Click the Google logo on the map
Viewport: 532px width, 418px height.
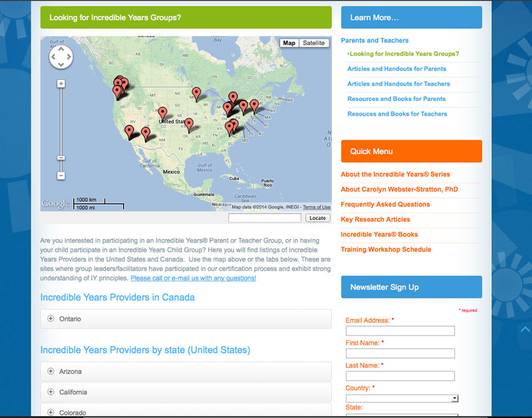(x=56, y=203)
